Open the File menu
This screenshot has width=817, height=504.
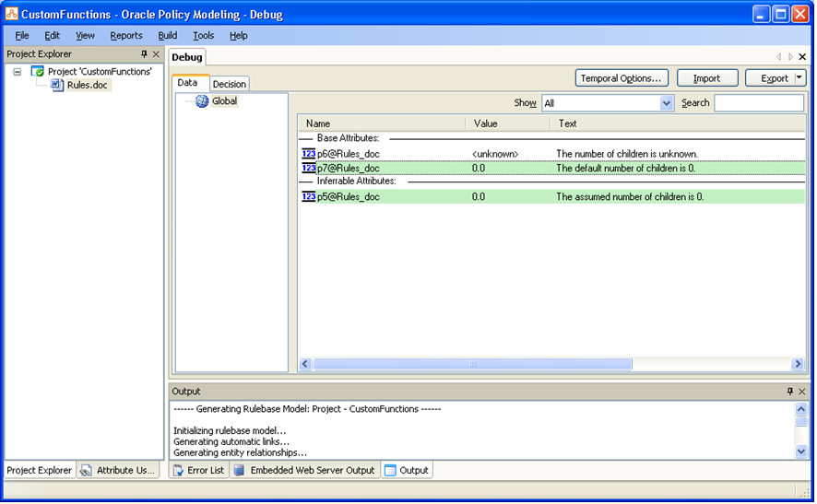point(22,35)
